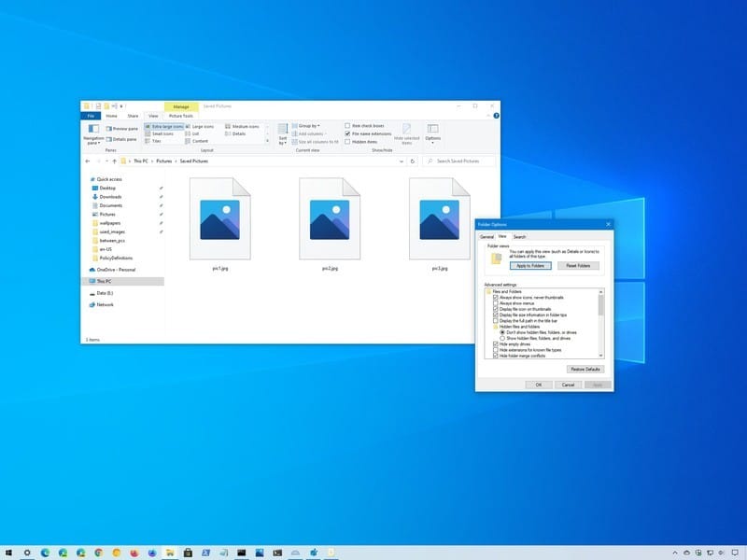Open Chrome from the taskbar

pyautogui.click(x=99, y=553)
